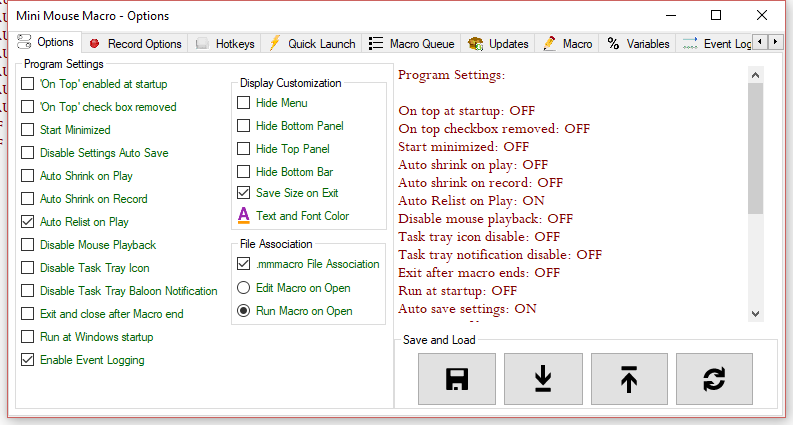
Task: Close the Mini Mouse Macro Options window
Action: pos(762,15)
